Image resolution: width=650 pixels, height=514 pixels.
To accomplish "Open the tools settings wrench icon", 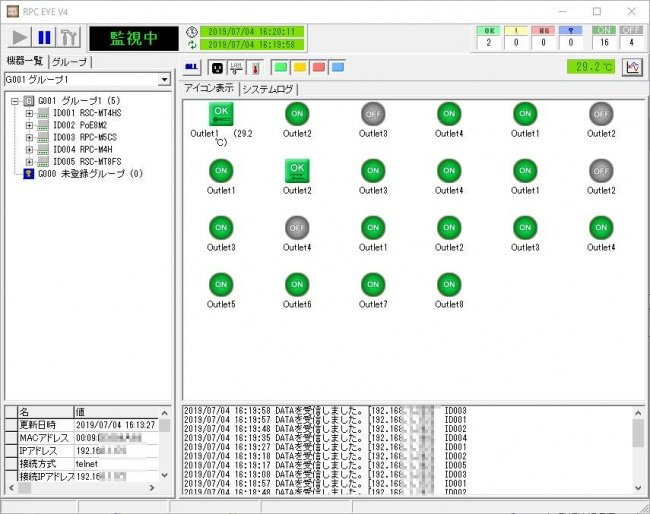I will pos(68,38).
